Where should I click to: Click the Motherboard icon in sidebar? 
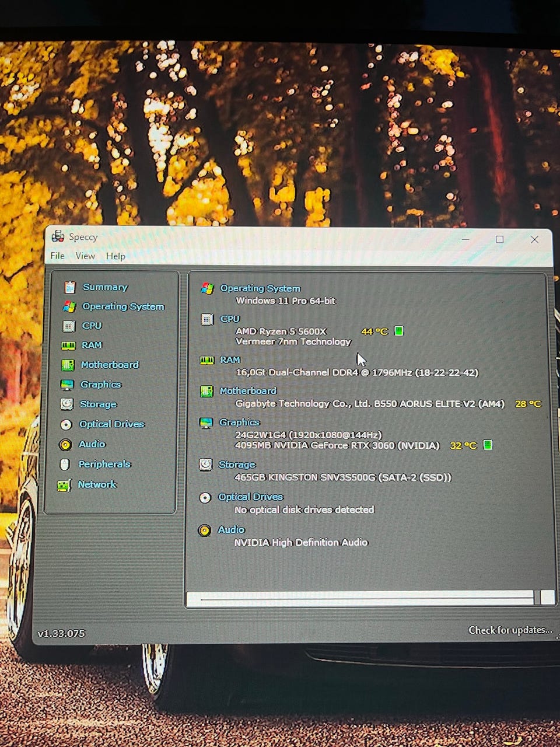[x=68, y=365]
